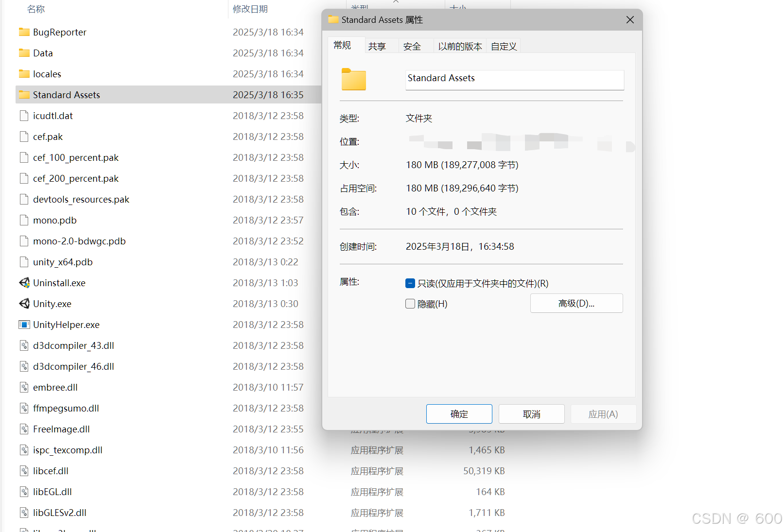Click the Data folder icon
Image resolution: width=784 pixels, height=532 pixels.
pyautogui.click(x=24, y=53)
